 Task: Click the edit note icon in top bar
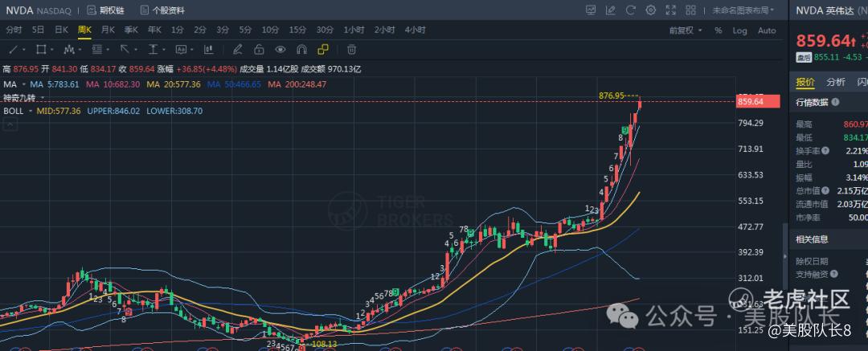coord(611,10)
